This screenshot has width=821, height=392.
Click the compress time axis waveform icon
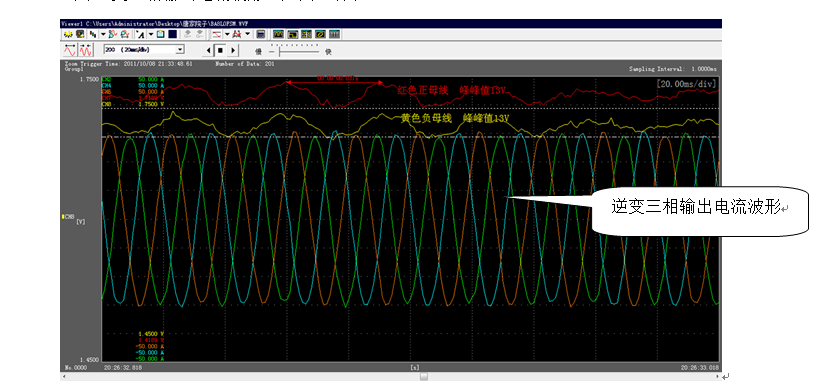85,50
